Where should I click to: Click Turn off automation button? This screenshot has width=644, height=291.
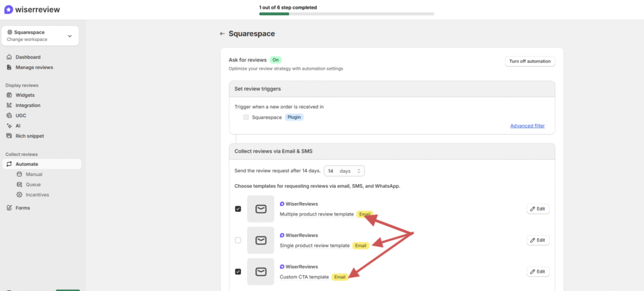tap(530, 62)
